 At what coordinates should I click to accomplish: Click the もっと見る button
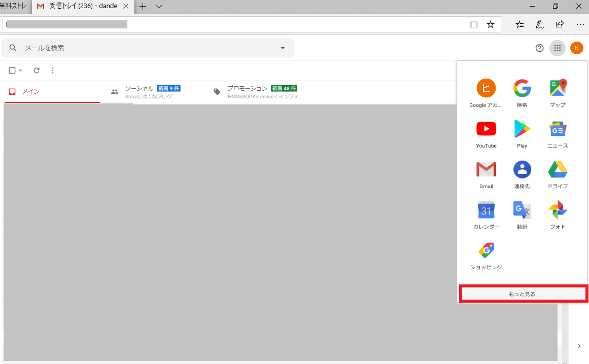pyautogui.click(x=522, y=294)
